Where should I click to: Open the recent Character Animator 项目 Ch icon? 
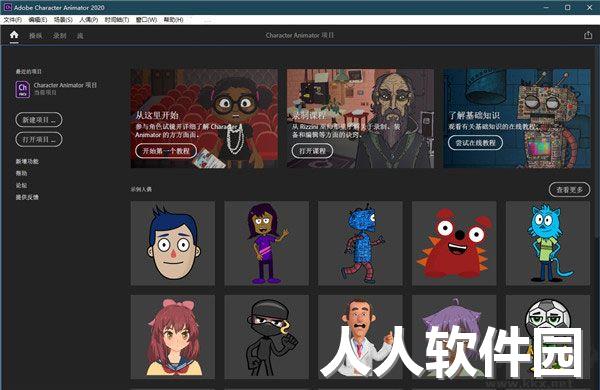coord(23,90)
